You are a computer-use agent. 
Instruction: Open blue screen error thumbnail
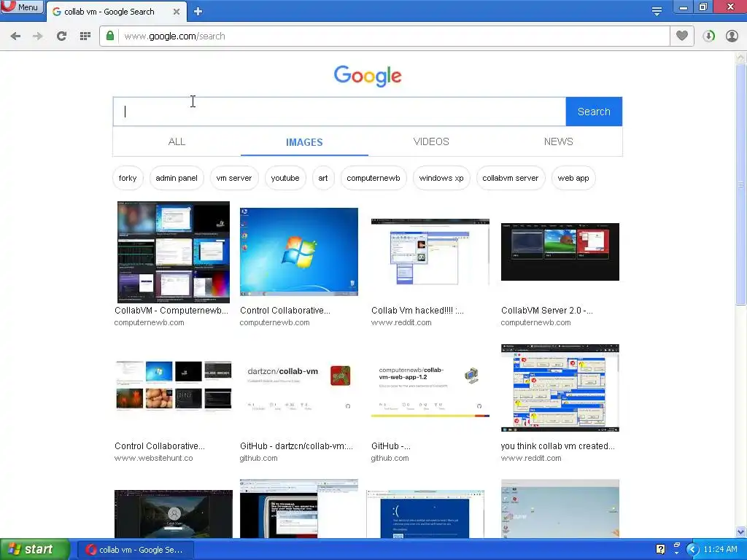425,514
